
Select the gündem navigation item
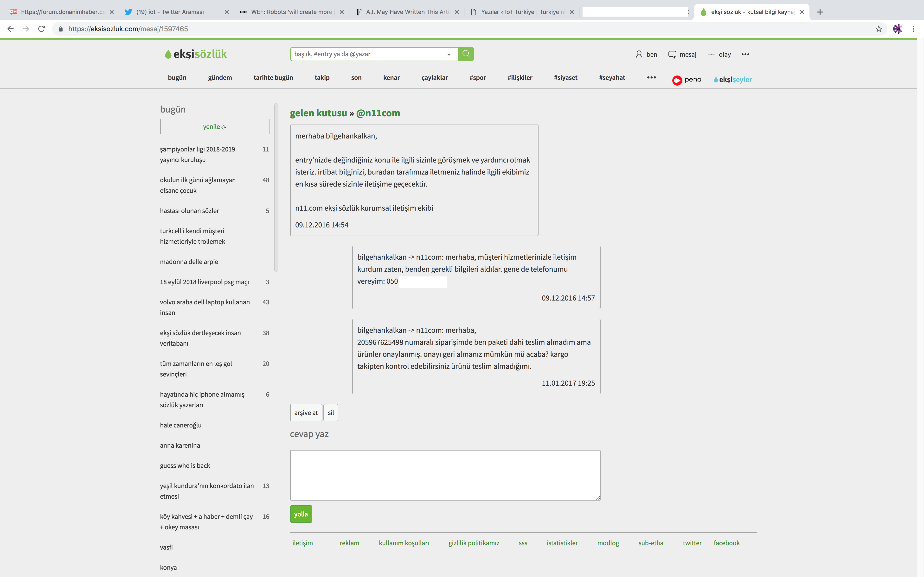(x=220, y=77)
